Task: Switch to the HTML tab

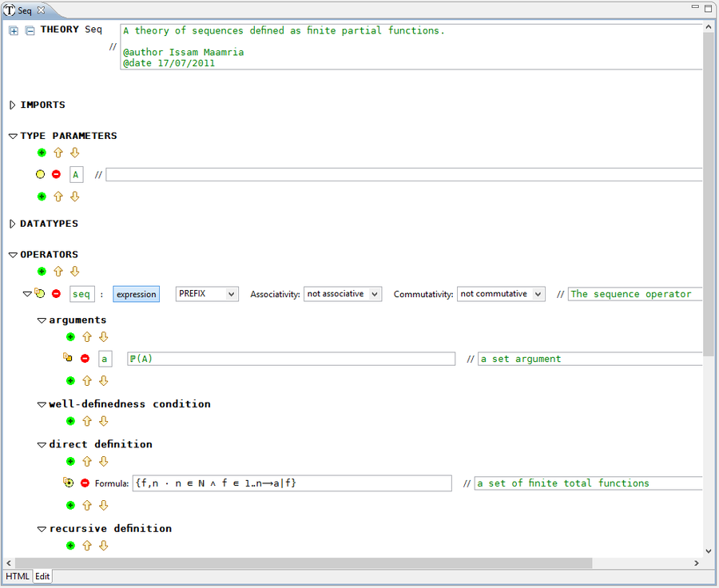Action: (x=18, y=576)
